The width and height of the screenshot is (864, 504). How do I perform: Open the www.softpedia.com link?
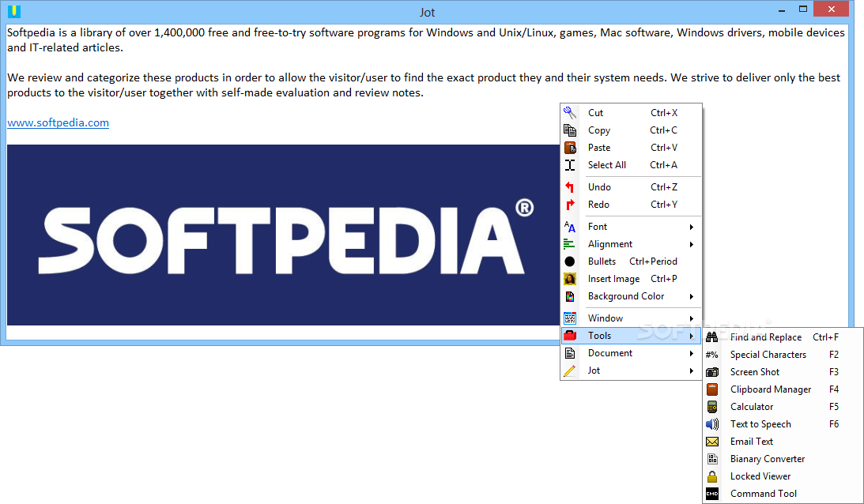58,122
